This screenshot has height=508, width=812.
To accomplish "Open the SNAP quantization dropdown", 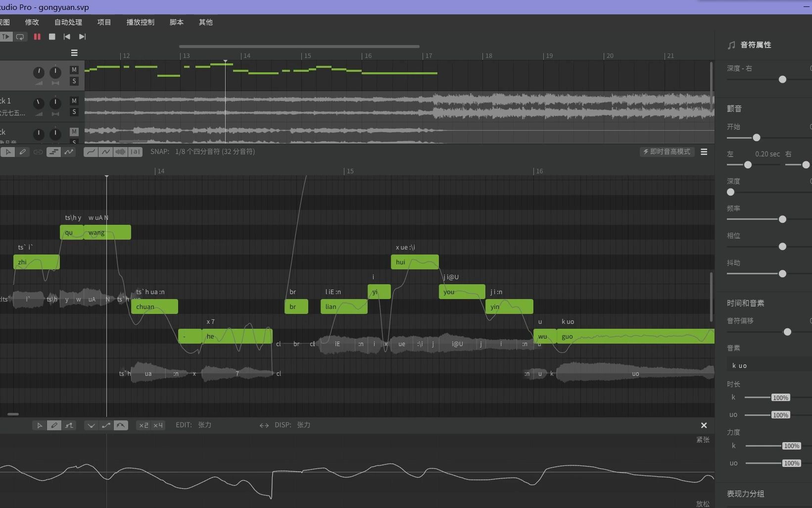I will pos(215,152).
